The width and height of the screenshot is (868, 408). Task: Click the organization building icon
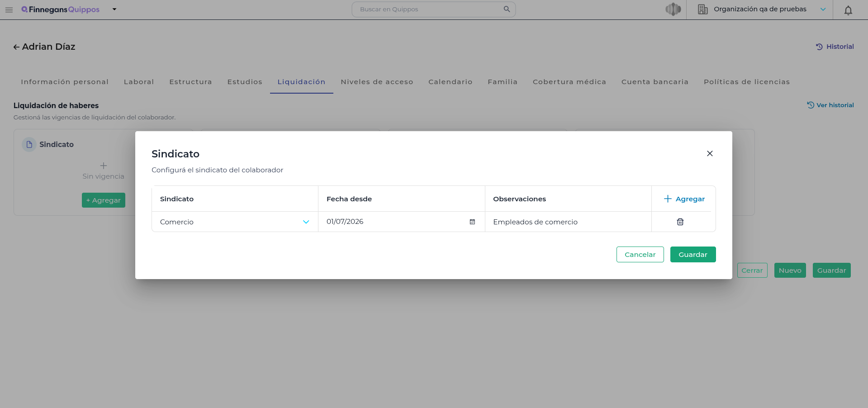click(x=702, y=9)
